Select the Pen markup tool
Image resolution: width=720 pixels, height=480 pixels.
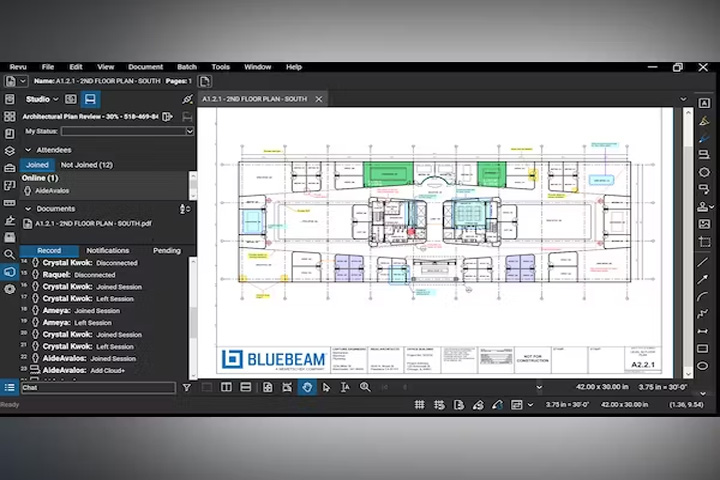point(704,137)
